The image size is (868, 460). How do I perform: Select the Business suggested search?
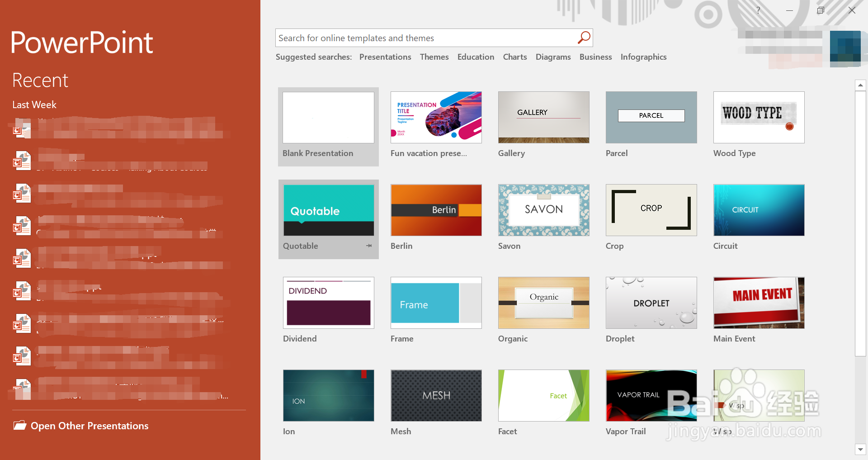click(x=595, y=57)
